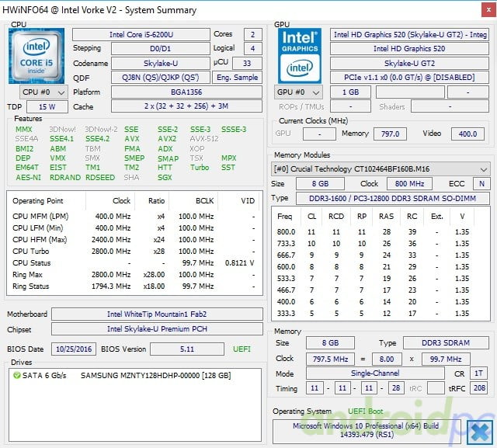Click the green SATA drive status icon

17,376
